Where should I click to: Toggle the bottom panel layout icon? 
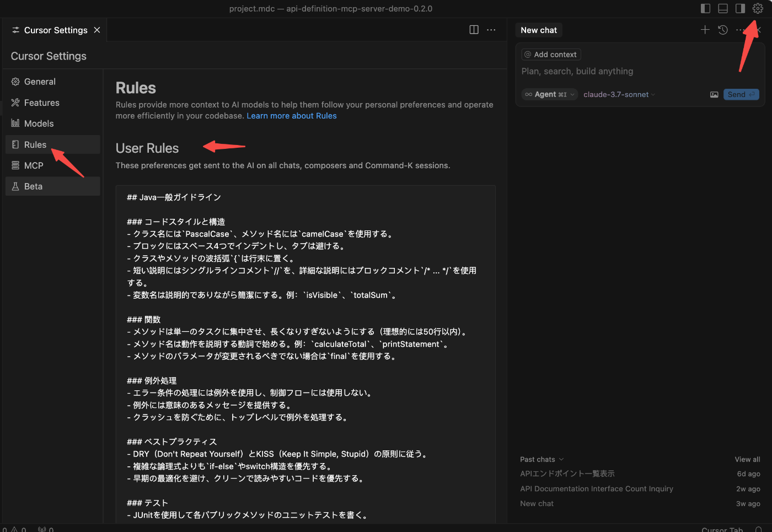(723, 8)
